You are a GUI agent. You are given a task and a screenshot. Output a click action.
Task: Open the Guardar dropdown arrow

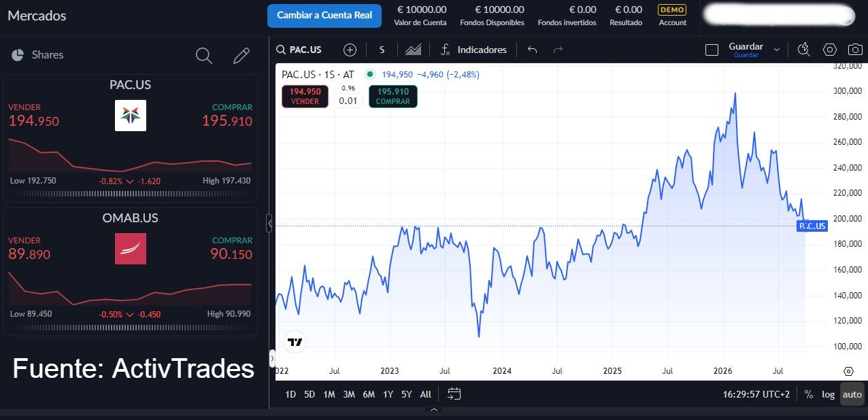(777, 50)
